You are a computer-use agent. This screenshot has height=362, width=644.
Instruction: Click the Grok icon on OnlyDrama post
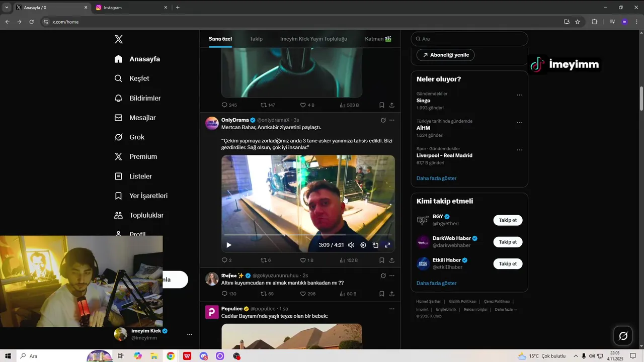coord(383,120)
